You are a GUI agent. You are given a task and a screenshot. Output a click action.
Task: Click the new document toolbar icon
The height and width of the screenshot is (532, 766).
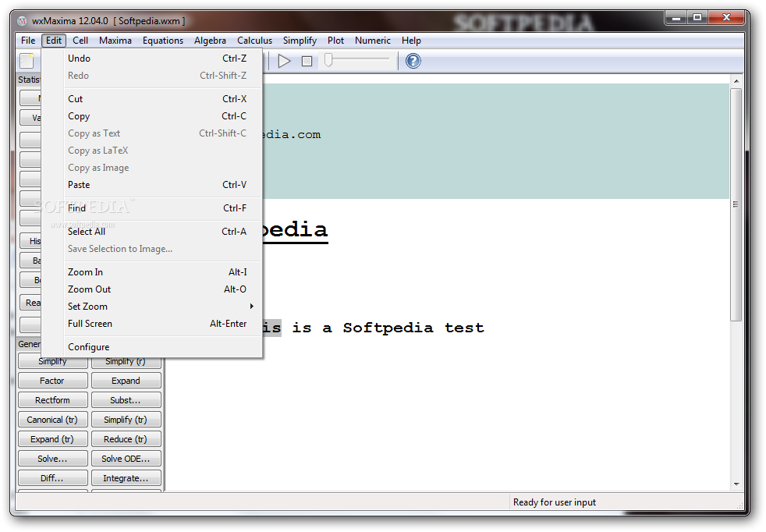(27, 61)
